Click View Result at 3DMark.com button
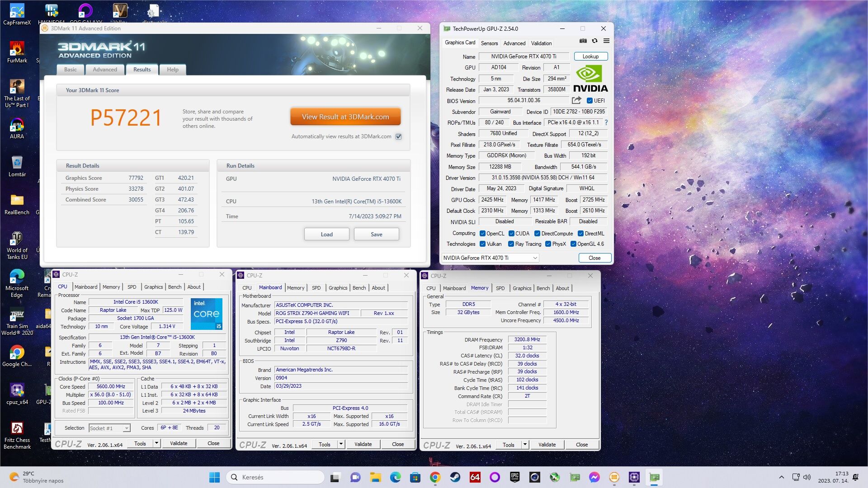This screenshot has height=488, width=868. 345,117
